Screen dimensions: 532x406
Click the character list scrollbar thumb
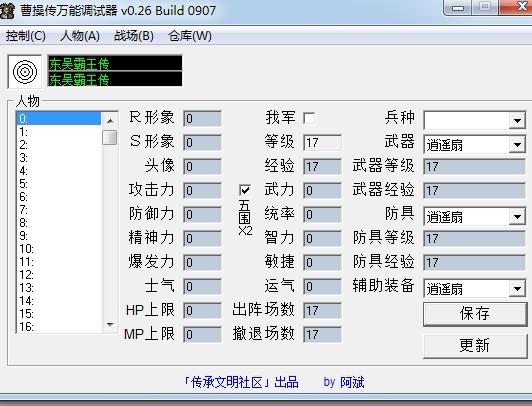click(x=110, y=137)
